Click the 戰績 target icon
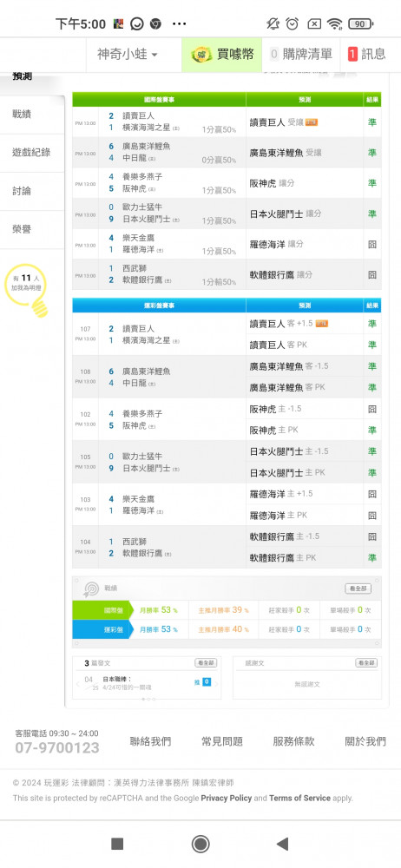The width and height of the screenshot is (401, 868). 90,589
